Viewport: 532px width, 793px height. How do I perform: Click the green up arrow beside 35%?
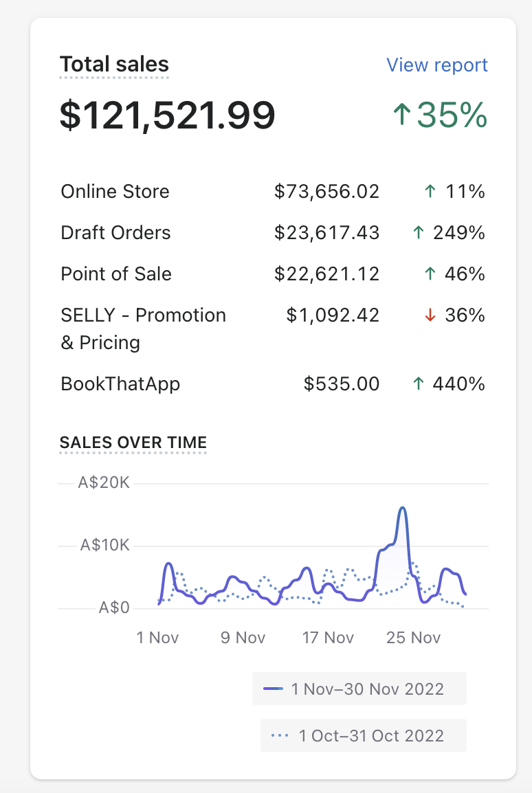pyautogui.click(x=401, y=115)
